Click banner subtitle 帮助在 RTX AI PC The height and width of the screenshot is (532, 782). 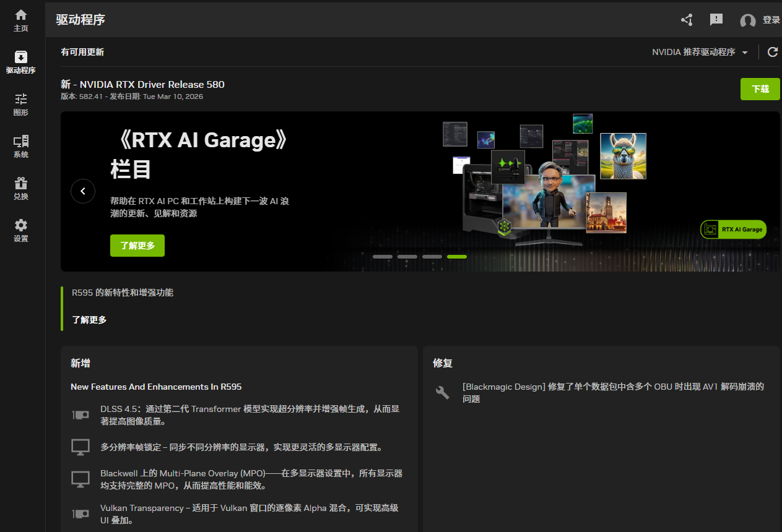tap(199, 207)
